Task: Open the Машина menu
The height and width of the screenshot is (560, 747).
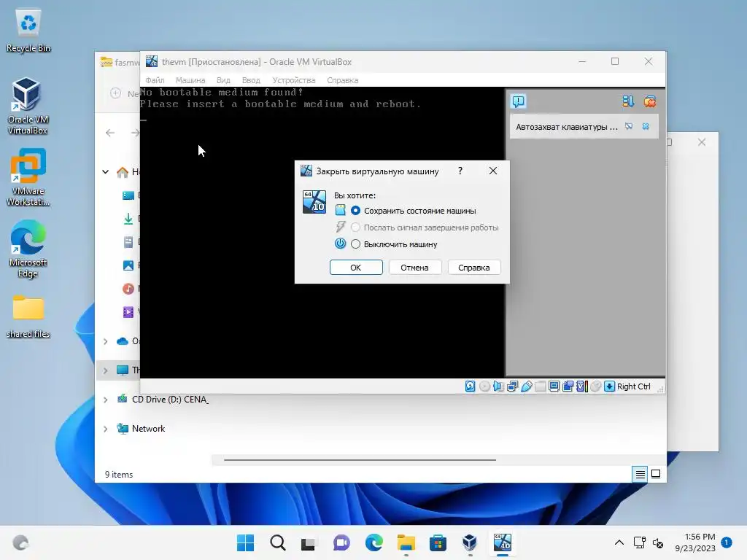Action: click(190, 80)
